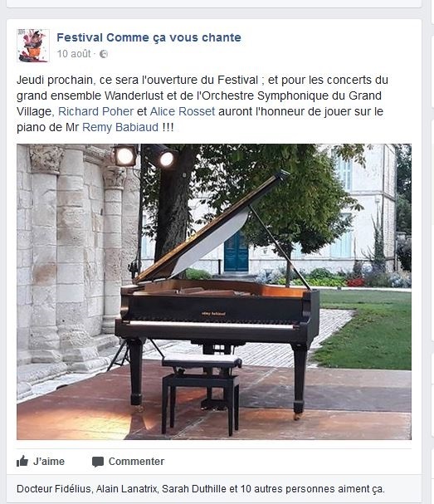The height and width of the screenshot is (504, 434).
Task: Enlarge the grand piano photo
Action: (x=214, y=291)
